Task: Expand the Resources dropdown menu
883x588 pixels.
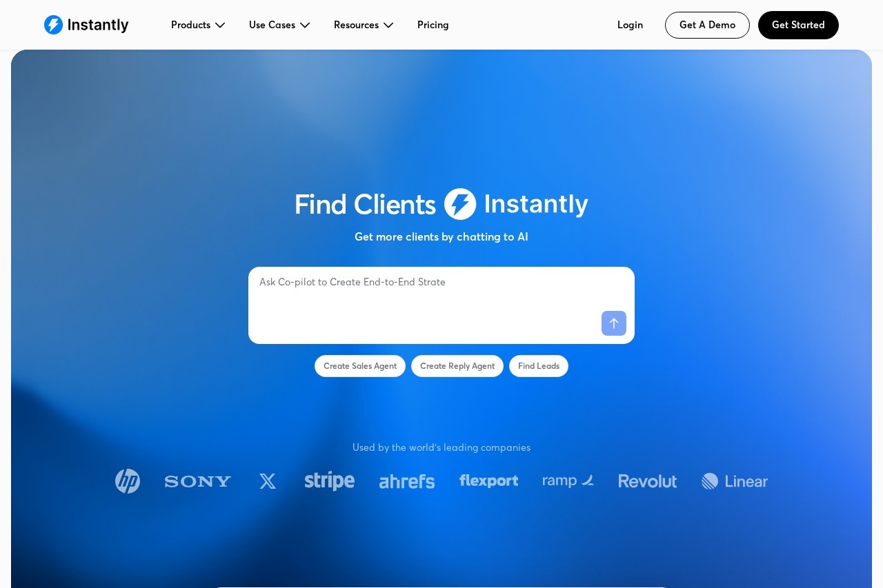Action: click(x=364, y=25)
